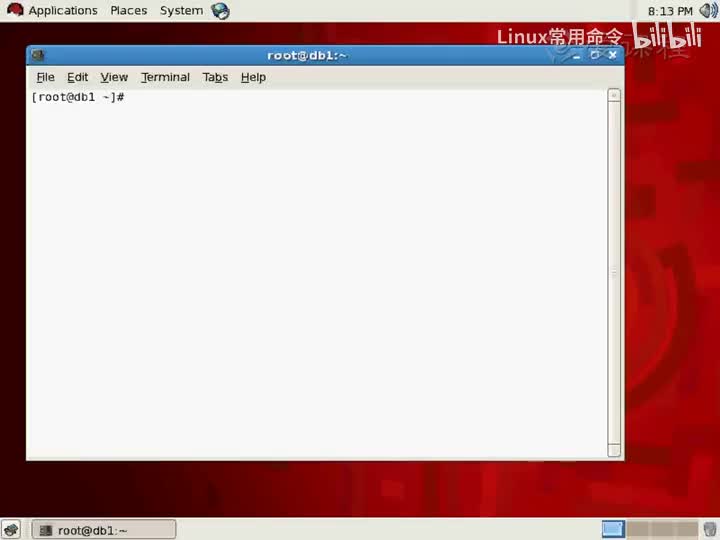The image size is (720, 540).
Task: Minimize the root@db1 terminal window
Action: (577, 56)
